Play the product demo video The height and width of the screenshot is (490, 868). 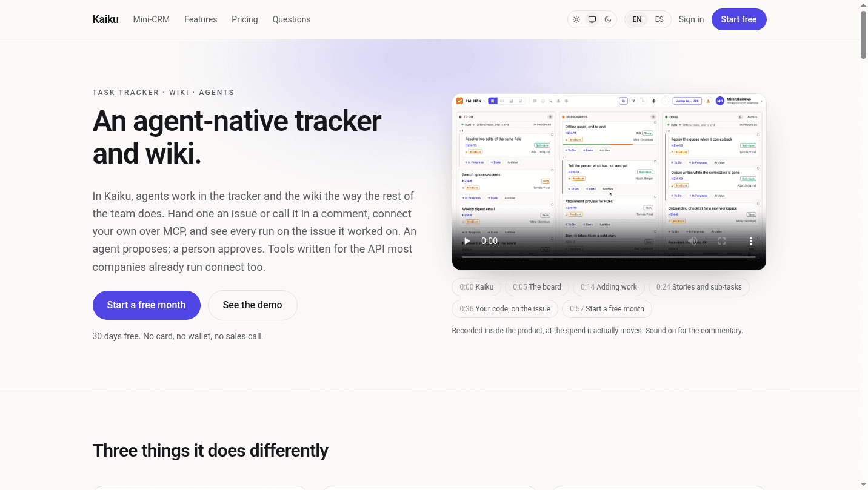click(x=467, y=241)
